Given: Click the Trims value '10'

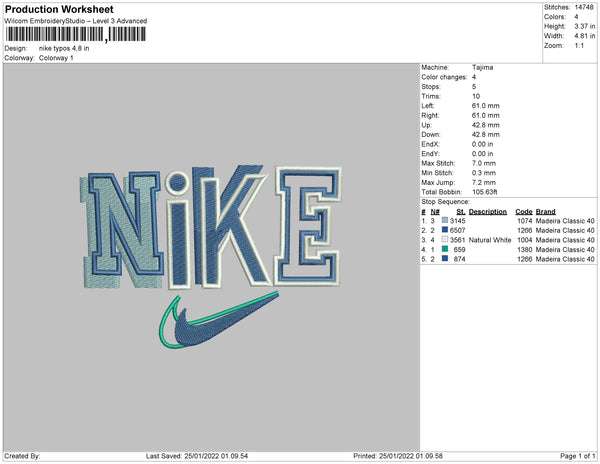Looking at the screenshot, I should click(x=476, y=96).
